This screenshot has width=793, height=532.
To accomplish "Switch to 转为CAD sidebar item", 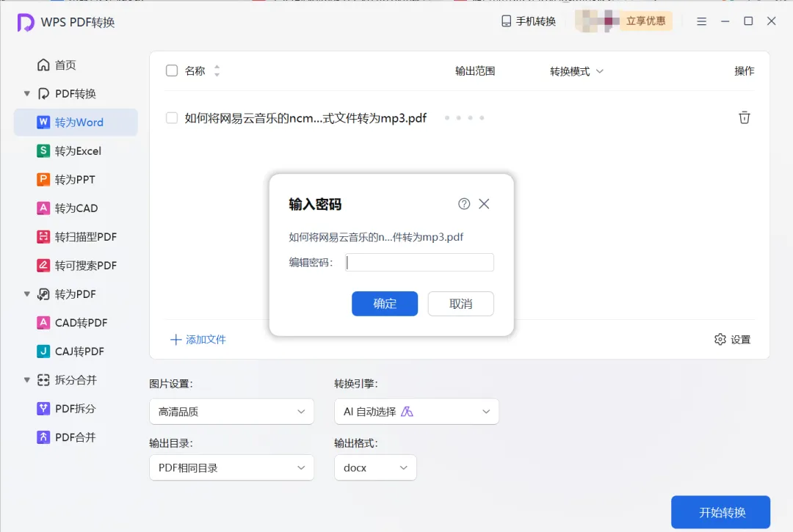I will (76, 208).
